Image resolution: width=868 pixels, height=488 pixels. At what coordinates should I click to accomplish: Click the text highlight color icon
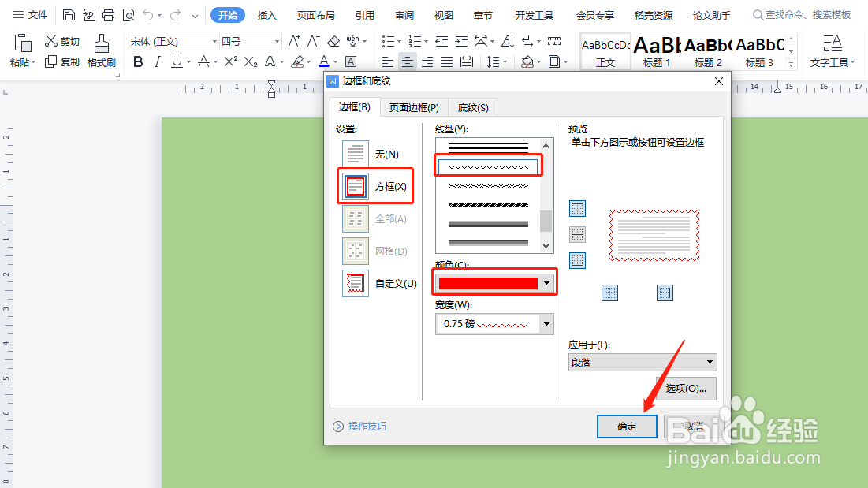tap(298, 62)
